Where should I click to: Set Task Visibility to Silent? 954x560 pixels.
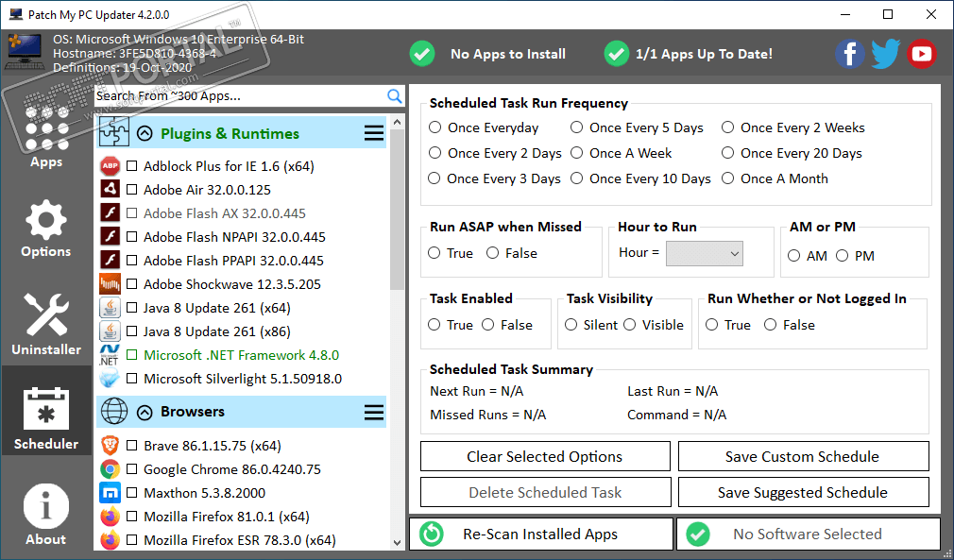click(571, 325)
